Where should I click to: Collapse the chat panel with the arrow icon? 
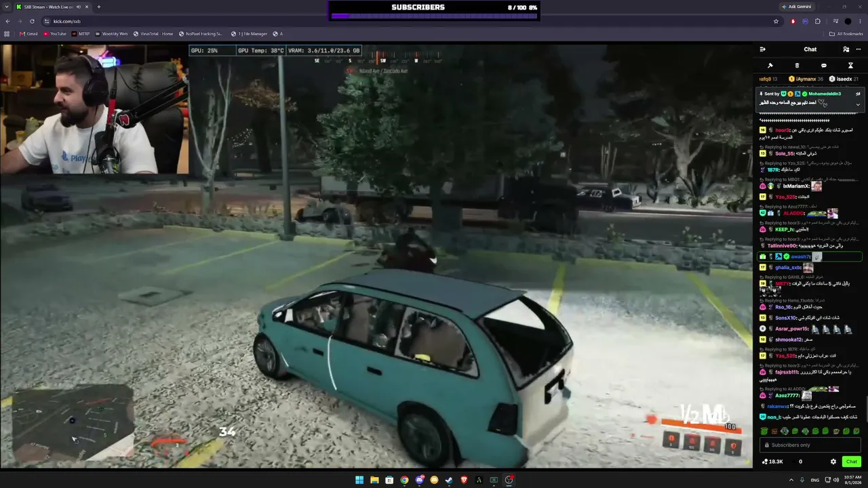click(762, 49)
